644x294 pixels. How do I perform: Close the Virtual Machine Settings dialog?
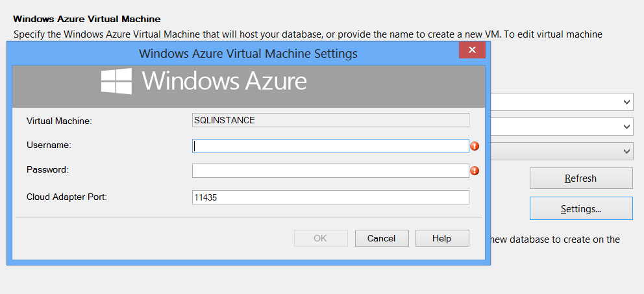pos(472,50)
